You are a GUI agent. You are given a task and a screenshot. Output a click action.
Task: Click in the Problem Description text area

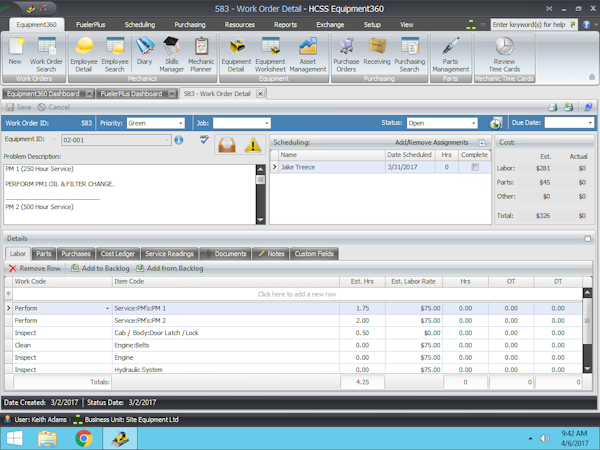pos(130,194)
